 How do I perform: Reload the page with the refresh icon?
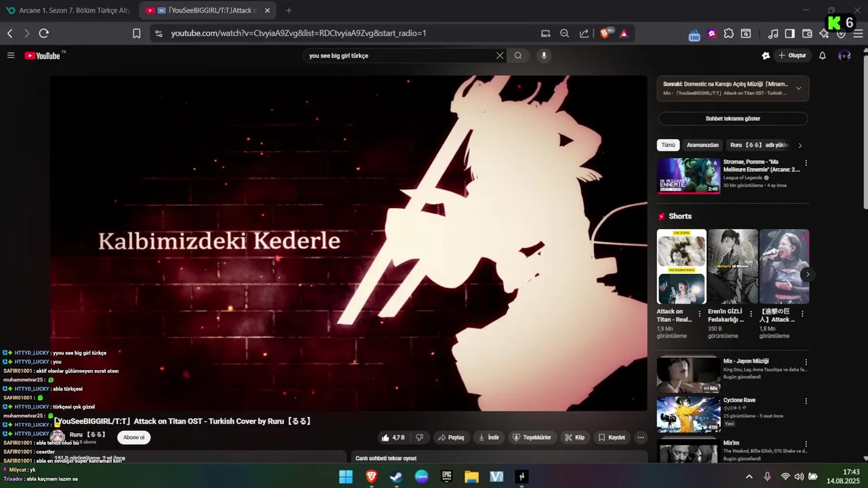pyautogui.click(x=44, y=33)
